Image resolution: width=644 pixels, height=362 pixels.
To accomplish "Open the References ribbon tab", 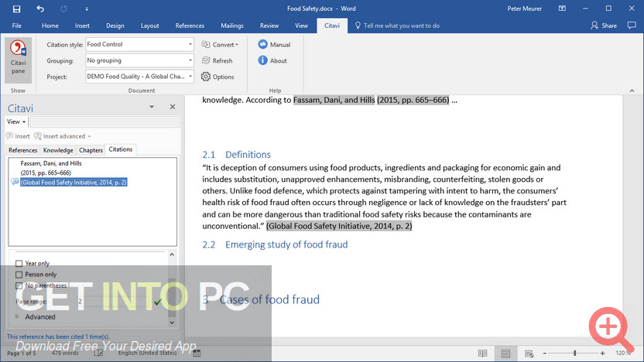I will pos(190,26).
